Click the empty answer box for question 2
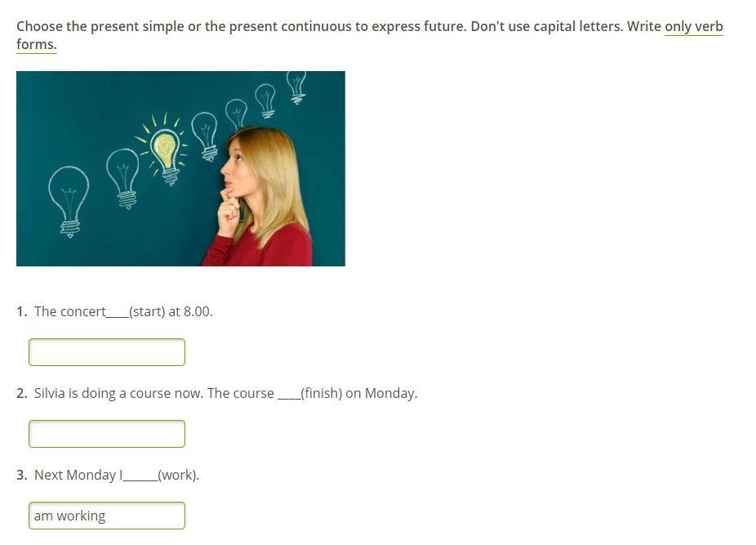The height and width of the screenshot is (545, 756). coord(107,434)
